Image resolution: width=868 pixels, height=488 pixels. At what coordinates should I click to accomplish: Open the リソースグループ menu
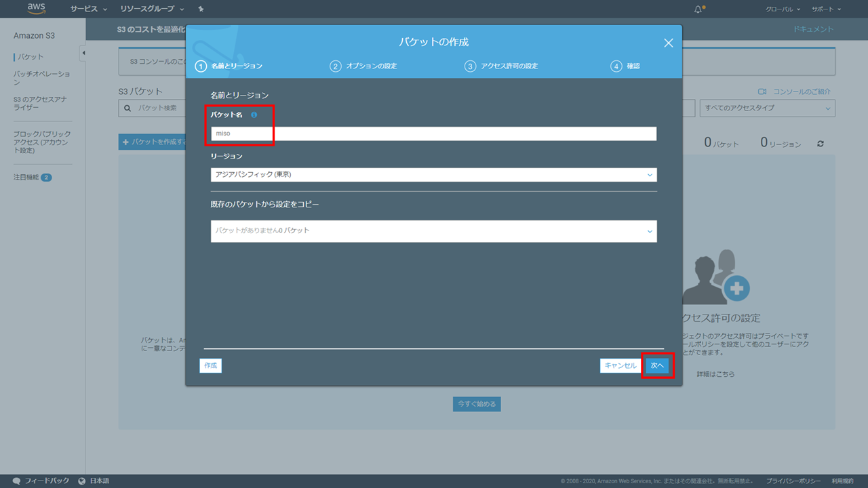click(152, 9)
